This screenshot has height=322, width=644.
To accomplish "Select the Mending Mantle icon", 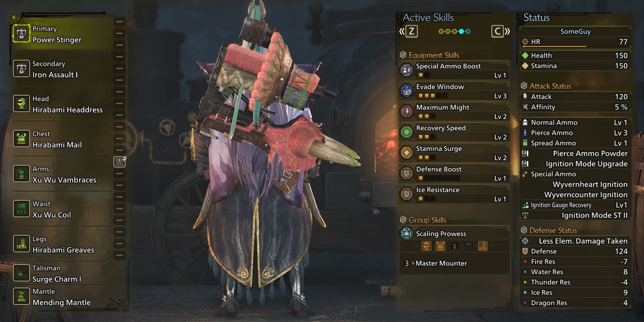I will (21, 296).
